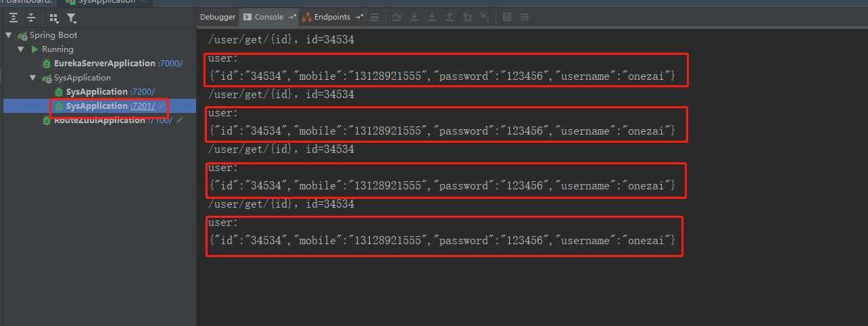Viewport: 868px width, 326px height.
Task: Click the Spring Boot root icon
Action: [22, 35]
